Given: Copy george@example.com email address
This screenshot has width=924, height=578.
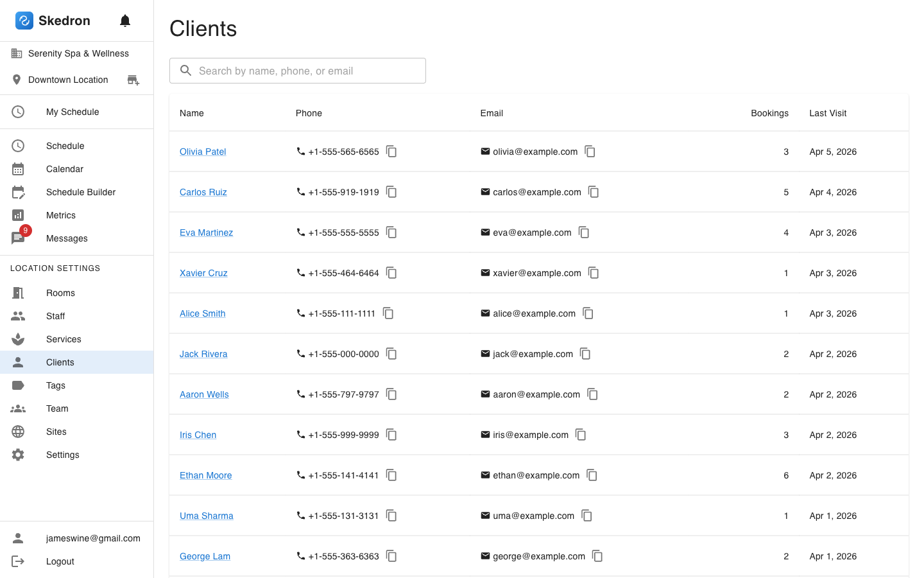Looking at the screenshot, I should 597,556.
